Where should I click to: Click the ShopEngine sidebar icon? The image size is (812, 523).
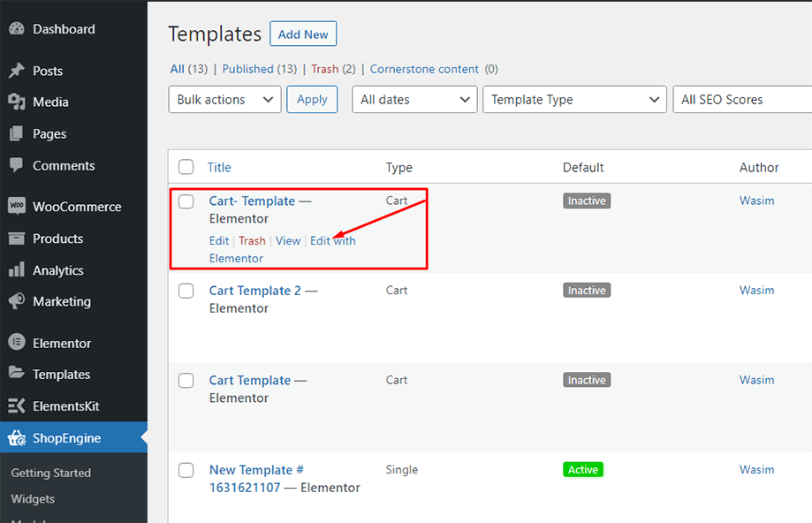[x=16, y=437]
